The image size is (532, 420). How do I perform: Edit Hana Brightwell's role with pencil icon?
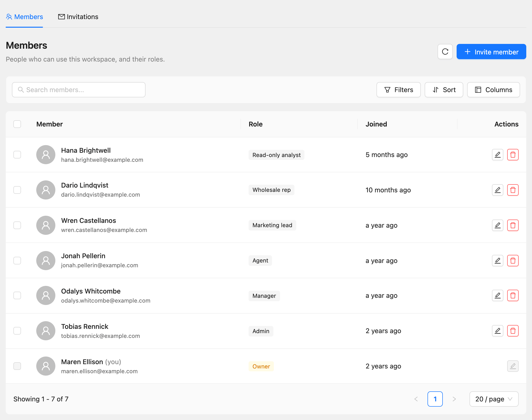[x=498, y=155]
